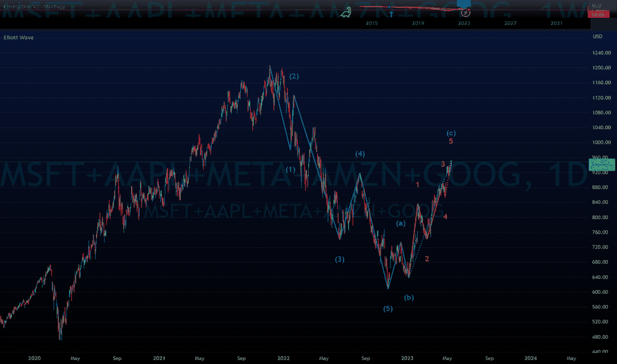Select the red wave label 4
This screenshot has width=617, height=364.
445,217
